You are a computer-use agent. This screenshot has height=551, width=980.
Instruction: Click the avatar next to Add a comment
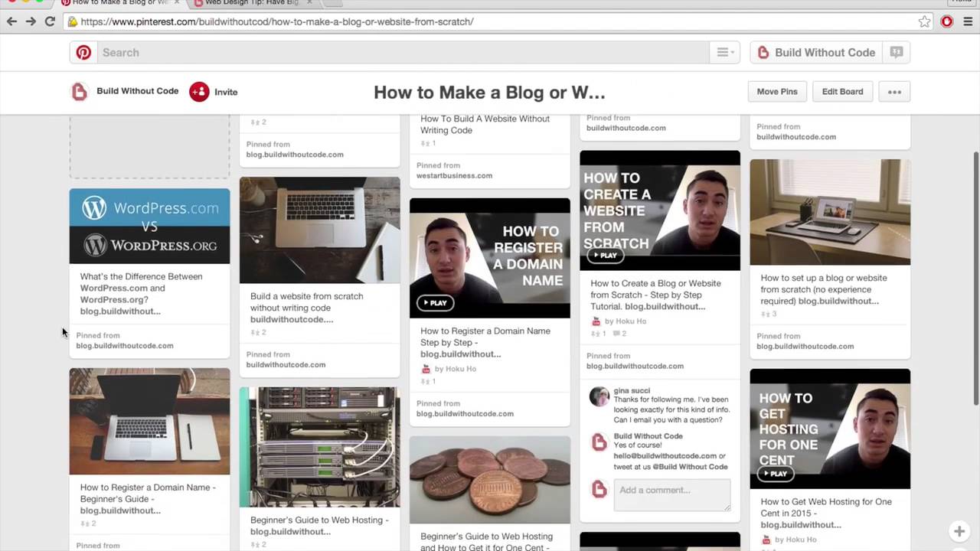click(599, 490)
